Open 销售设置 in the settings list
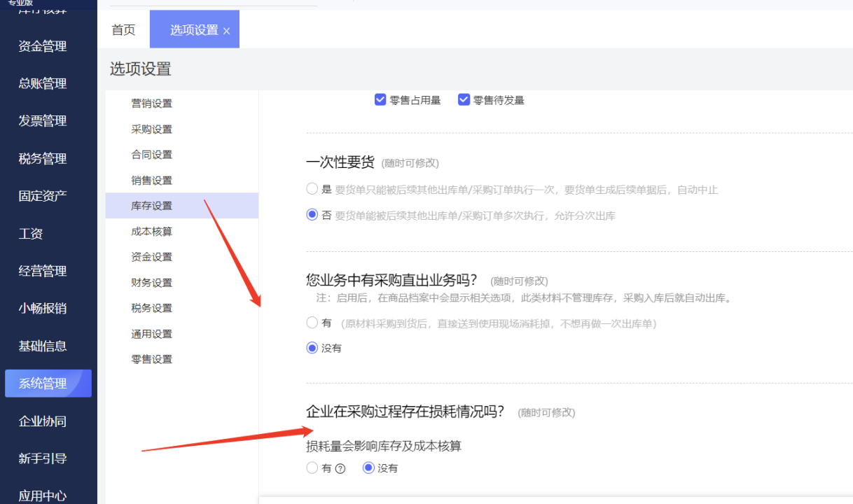The width and height of the screenshot is (853, 504). 151,181
